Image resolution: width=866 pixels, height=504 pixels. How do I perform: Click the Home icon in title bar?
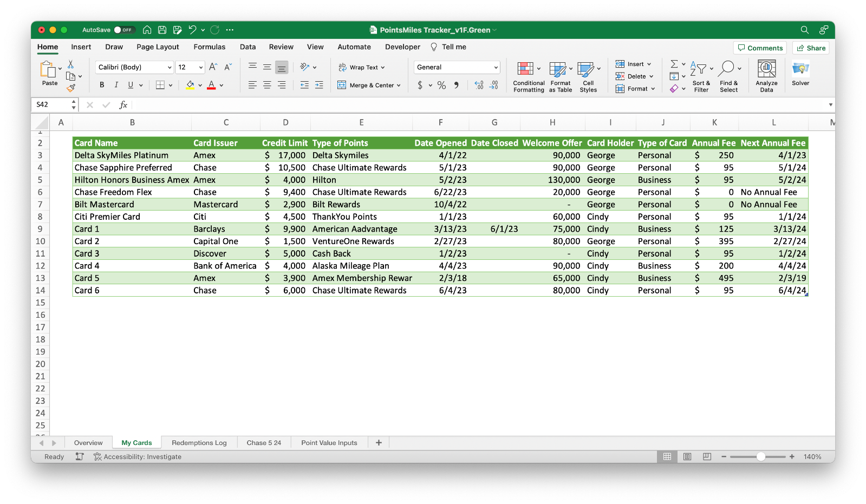click(x=147, y=30)
